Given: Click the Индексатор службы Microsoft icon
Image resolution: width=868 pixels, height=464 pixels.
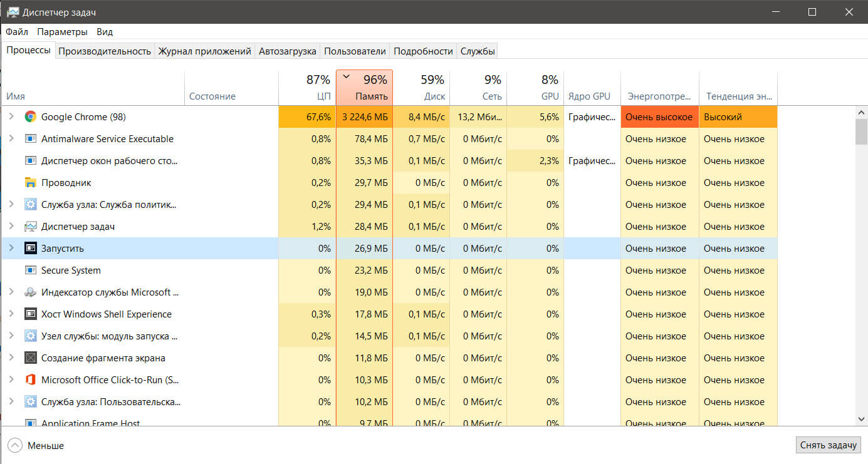Looking at the screenshot, I should pos(30,292).
